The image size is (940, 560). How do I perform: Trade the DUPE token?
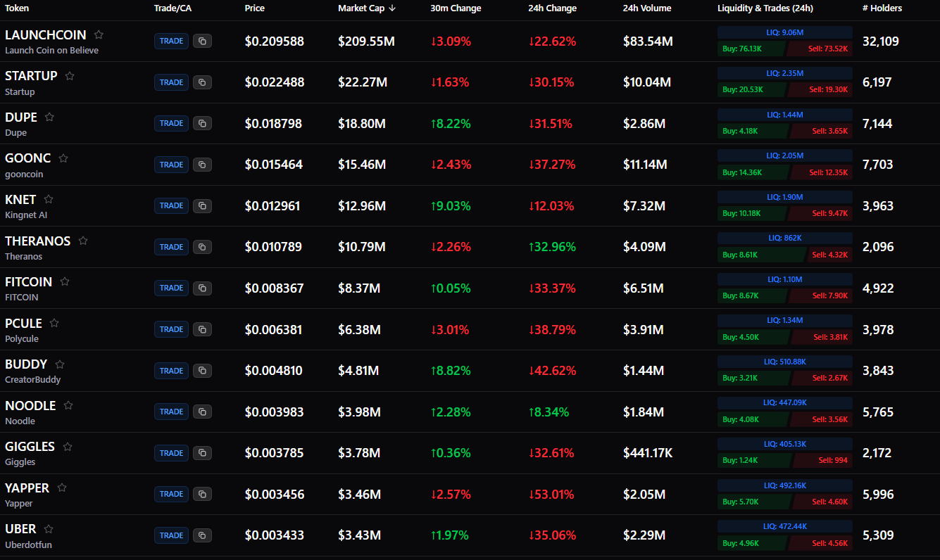pos(171,123)
